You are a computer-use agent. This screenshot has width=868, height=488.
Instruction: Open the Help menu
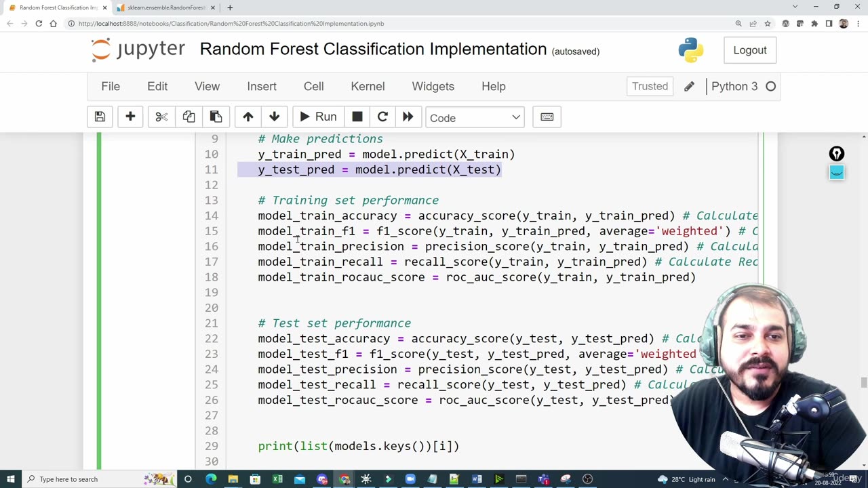click(494, 86)
